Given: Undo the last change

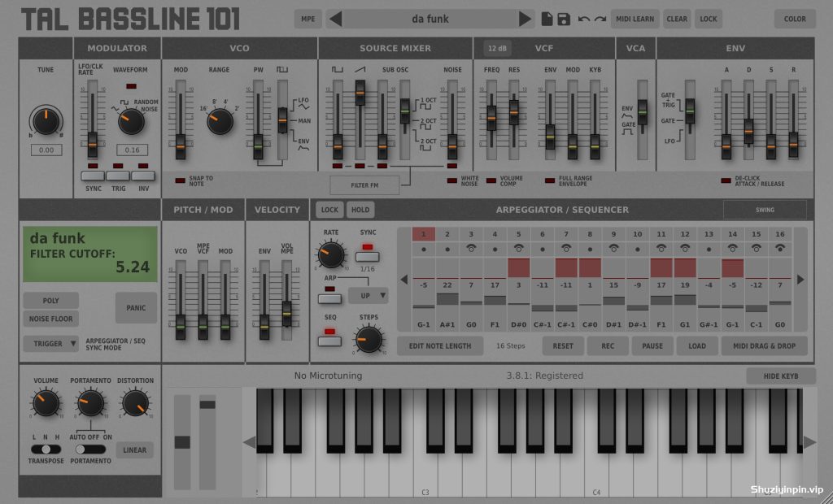Looking at the screenshot, I should [x=584, y=20].
